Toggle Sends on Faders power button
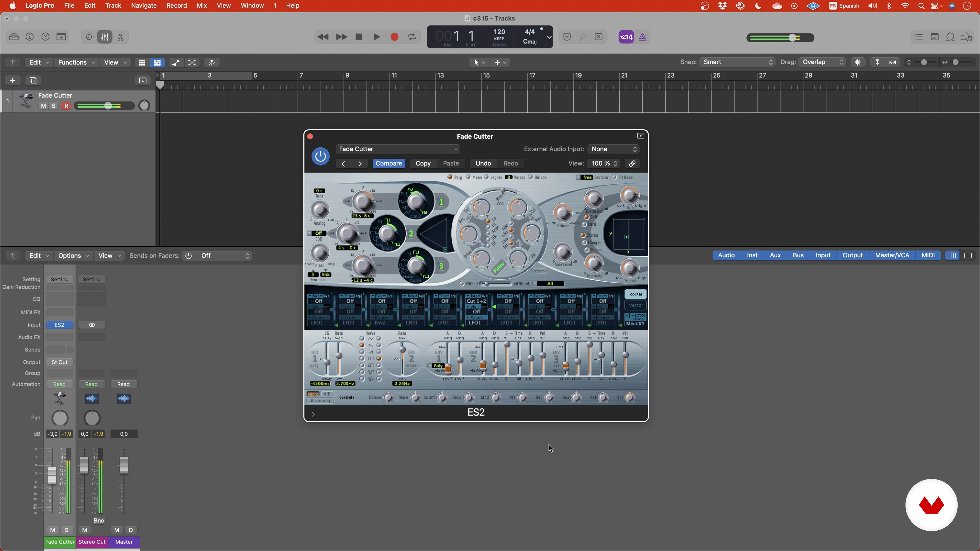This screenshot has height=551, width=980. 188,256
